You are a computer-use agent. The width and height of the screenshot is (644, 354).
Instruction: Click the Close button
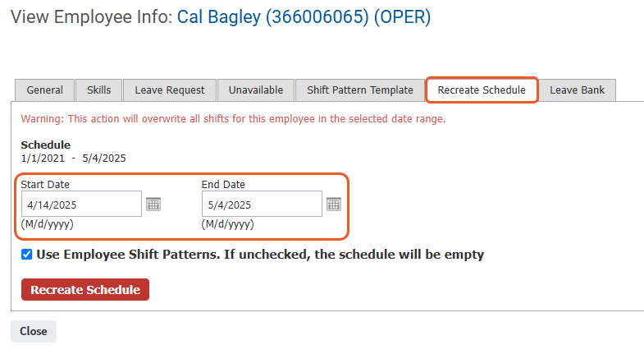point(34,331)
